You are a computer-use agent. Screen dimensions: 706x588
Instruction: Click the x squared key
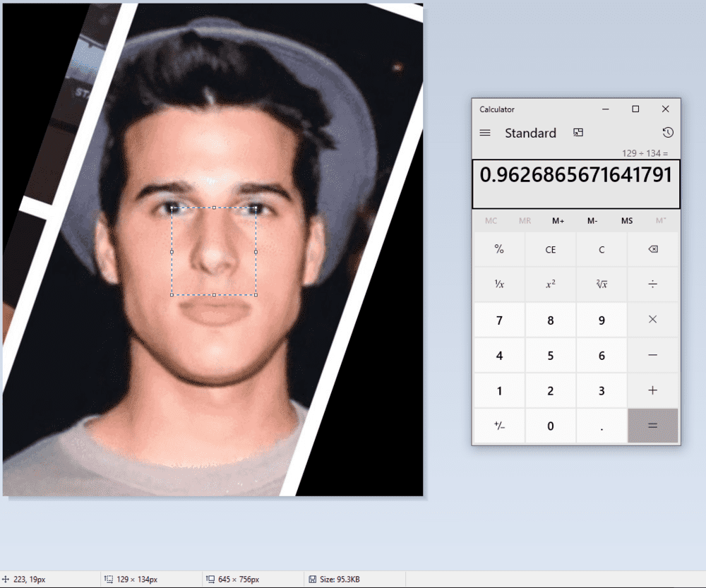tap(550, 284)
